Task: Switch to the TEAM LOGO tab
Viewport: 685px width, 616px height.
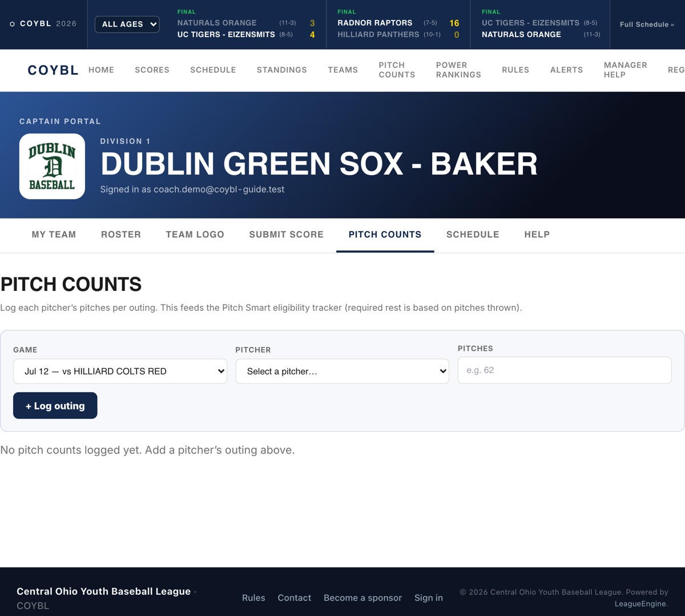Action: tap(195, 234)
